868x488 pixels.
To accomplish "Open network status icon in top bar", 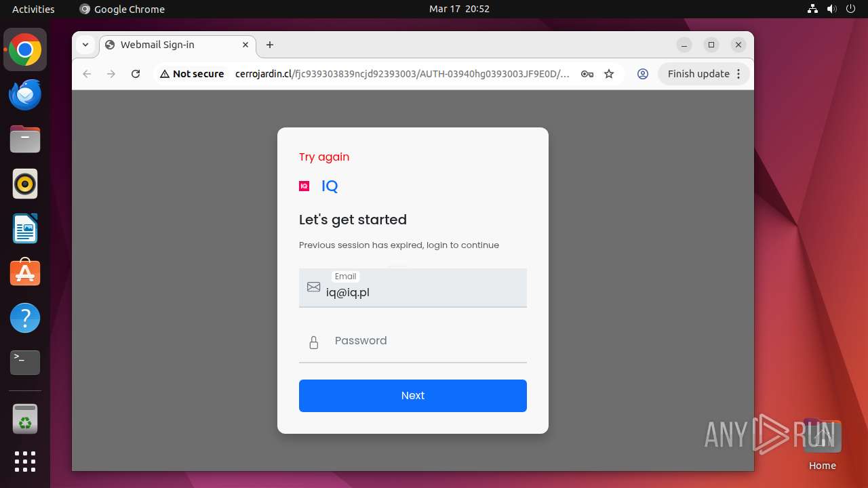I will click(813, 9).
